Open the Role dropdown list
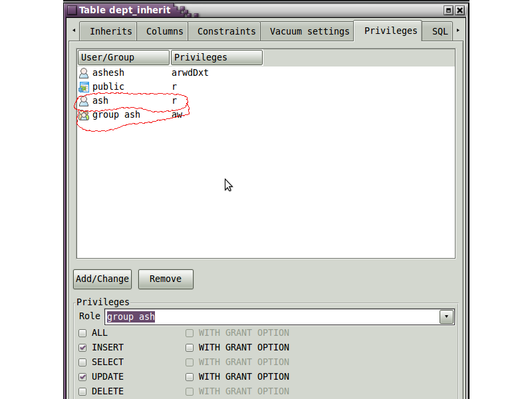 (x=446, y=317)
